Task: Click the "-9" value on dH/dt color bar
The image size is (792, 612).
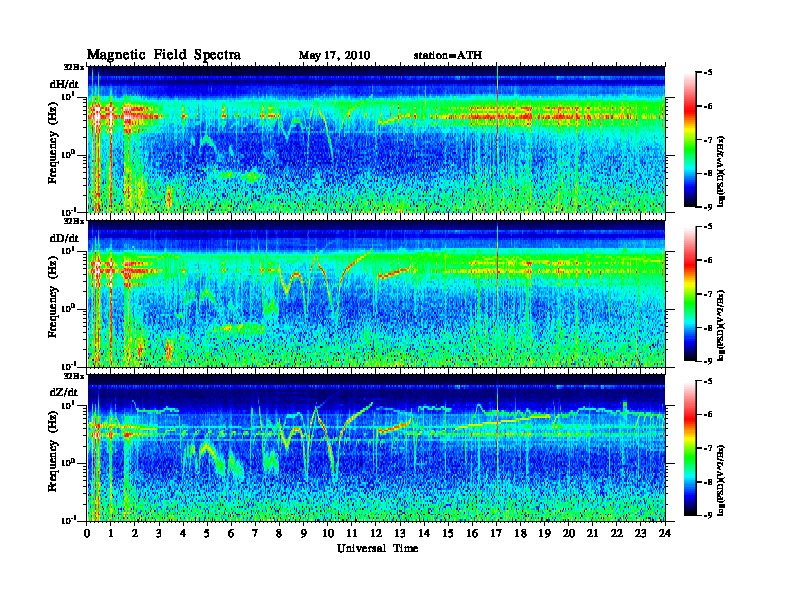Action: pyautogui.click(x=707, y=207)
